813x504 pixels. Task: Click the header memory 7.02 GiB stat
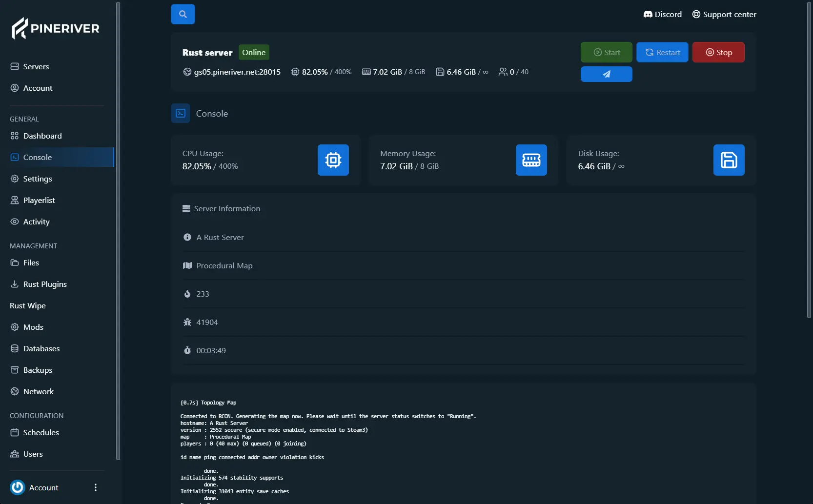tap(393, 72)
